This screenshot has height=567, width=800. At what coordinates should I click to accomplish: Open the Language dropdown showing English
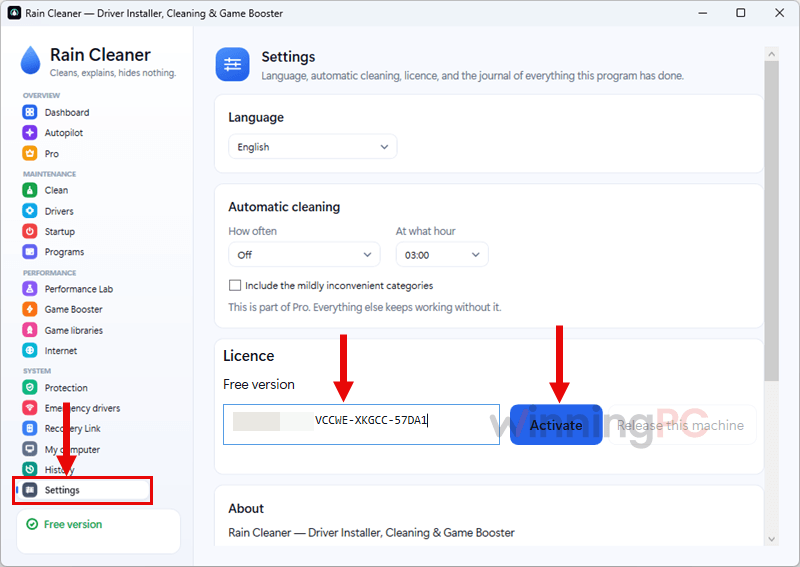(312, 147)
